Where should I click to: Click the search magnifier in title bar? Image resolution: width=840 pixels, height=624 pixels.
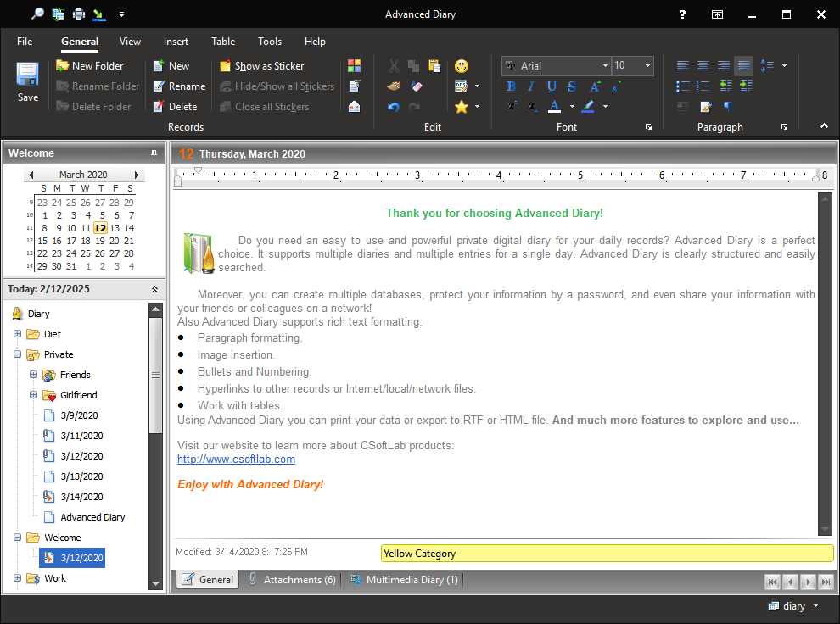[37, 14]
